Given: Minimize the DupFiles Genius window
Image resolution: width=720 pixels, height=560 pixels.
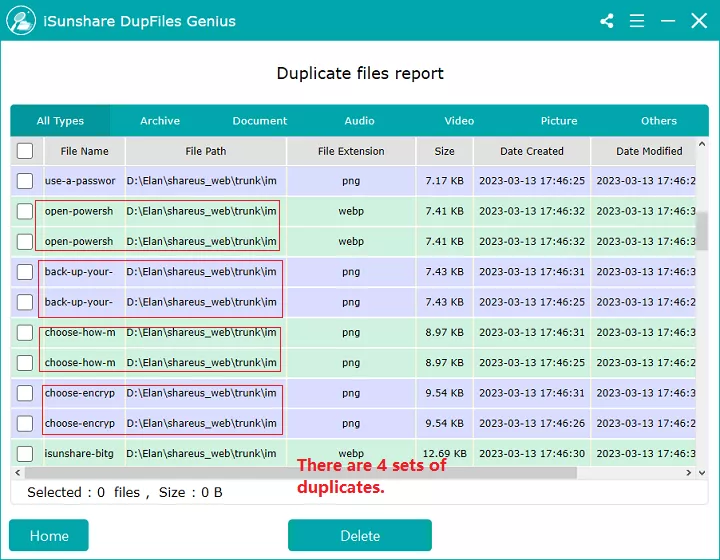Looking at the screenshot, I should pyautogui.click(x=668, y=21).
